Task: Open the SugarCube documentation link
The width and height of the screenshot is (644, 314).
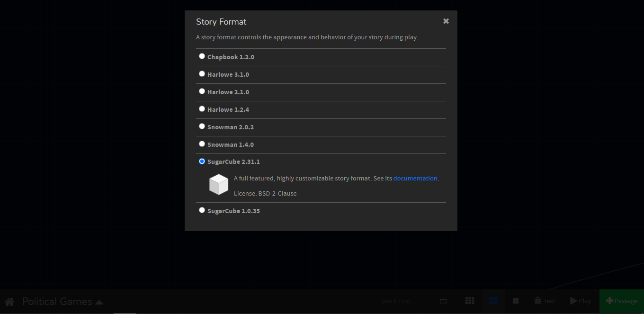Action: [x=415, y=179]
